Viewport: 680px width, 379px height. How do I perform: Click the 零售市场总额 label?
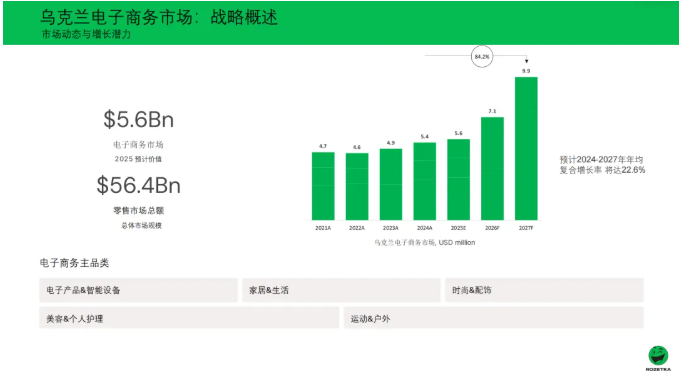138,211
